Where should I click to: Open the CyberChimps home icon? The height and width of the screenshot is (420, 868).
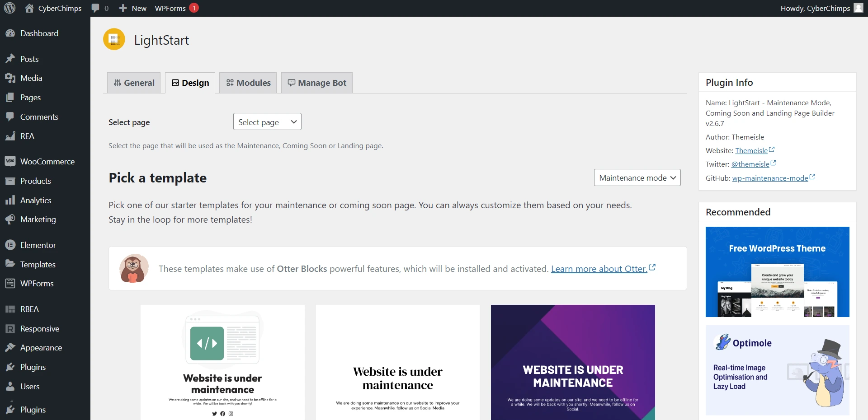pyautogui.click(x=29, y=8)
